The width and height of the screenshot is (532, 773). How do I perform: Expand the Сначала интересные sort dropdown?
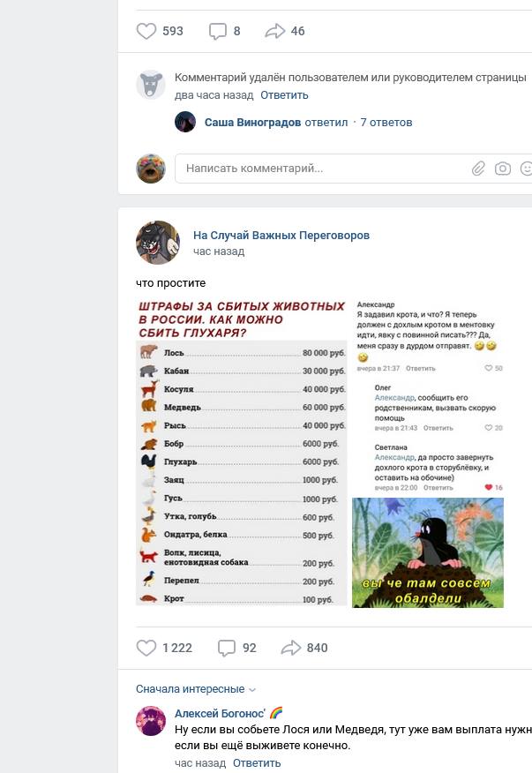[195, 688]
